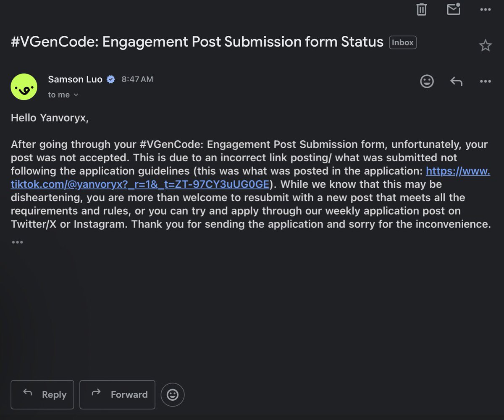Reply using the arrow icon in header
504x420 pixels.
(456, 81)
